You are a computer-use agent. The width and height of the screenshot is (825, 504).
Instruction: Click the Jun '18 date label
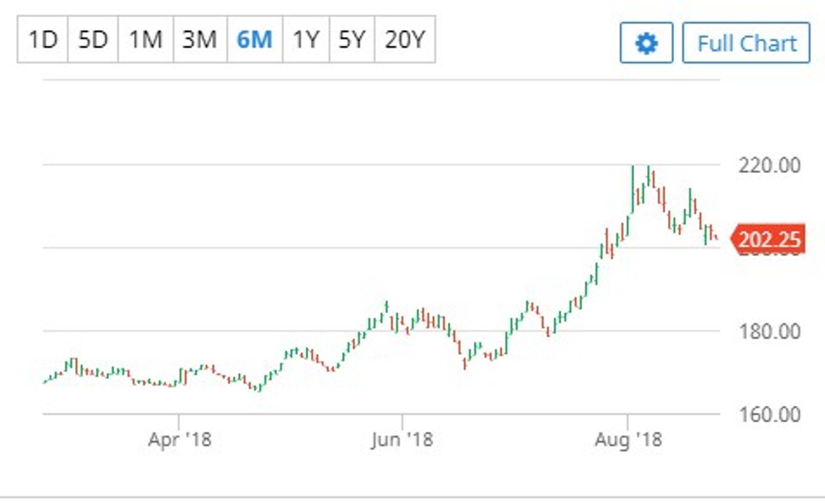(x=402, y=440)
